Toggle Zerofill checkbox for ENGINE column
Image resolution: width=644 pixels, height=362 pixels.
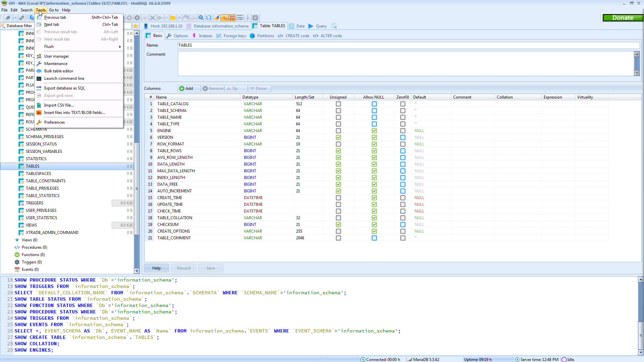(403, 131)
